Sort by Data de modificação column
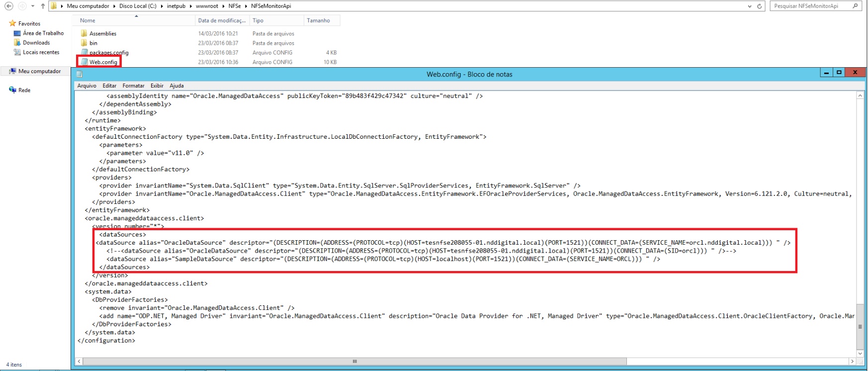868x371 pixels. 221,20
